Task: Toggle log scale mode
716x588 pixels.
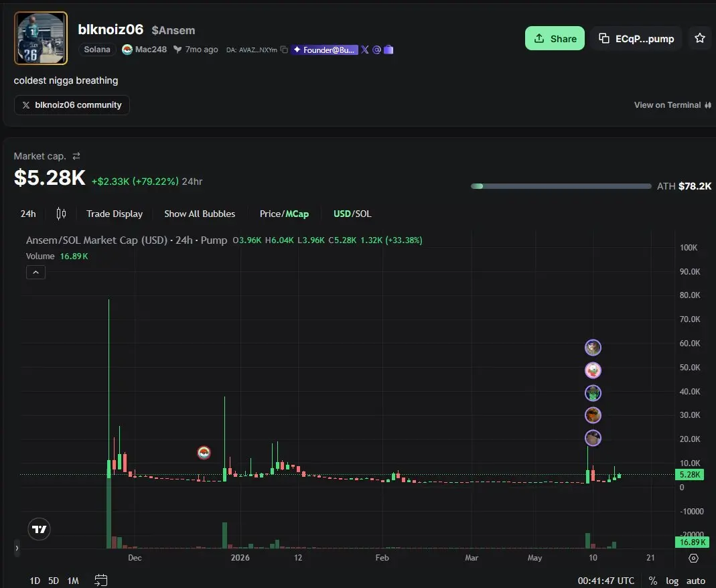Action: (672, 581)
